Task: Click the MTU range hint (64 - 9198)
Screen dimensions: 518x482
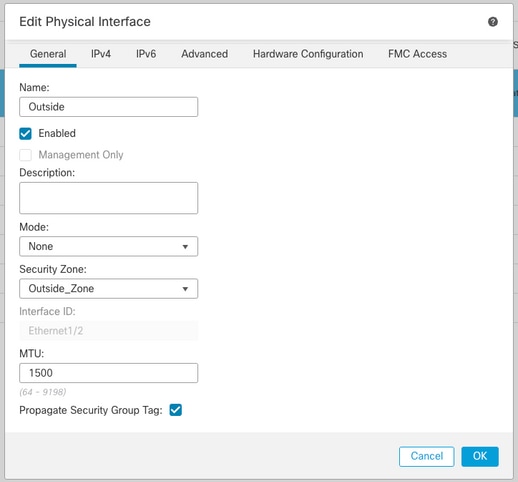Action: coord(43,392)
